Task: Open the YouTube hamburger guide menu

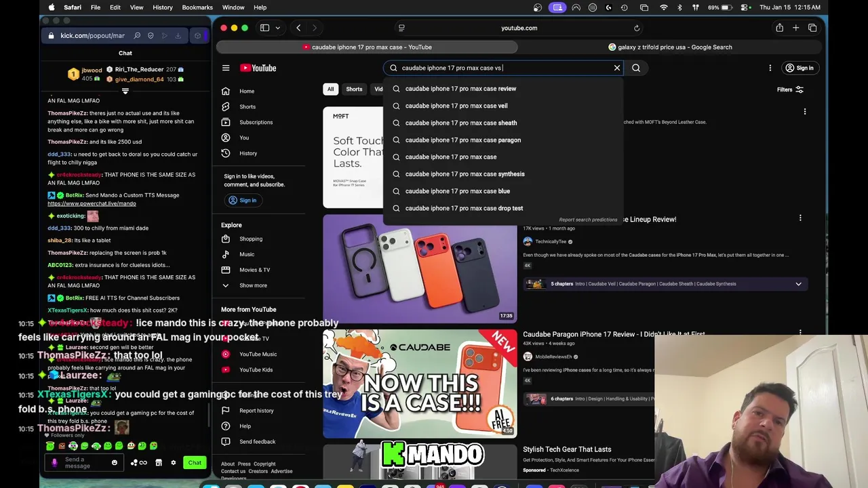Action: click(226, 68)
